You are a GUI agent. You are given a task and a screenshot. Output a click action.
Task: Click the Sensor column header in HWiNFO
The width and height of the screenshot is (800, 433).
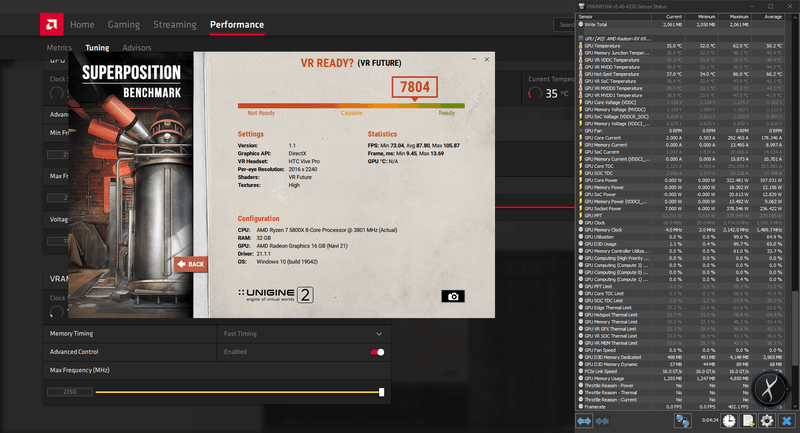[614, 17]
